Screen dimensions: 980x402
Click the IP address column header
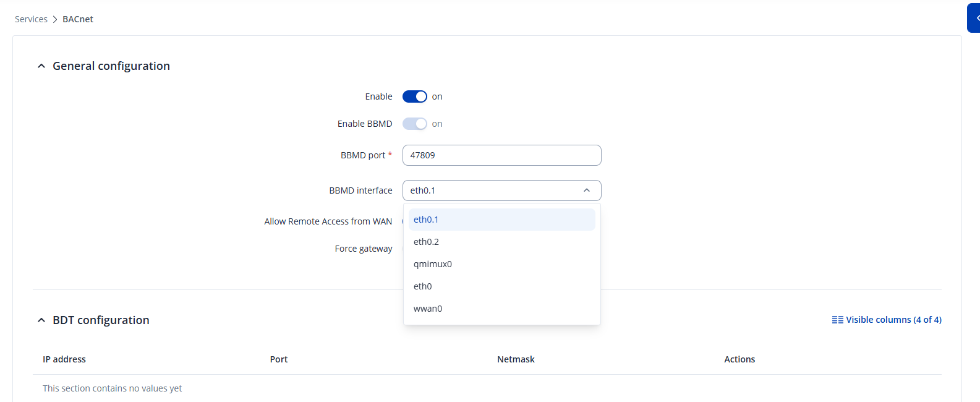[64, 359]
